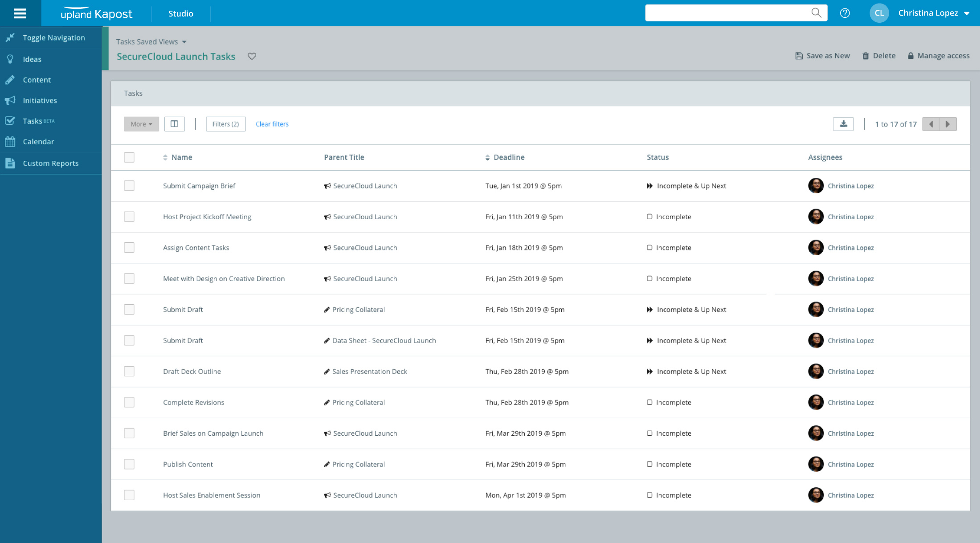The image size is (980, 543).
Task: Click the Calendar icon in sidebar
Action: click(10, 142)
